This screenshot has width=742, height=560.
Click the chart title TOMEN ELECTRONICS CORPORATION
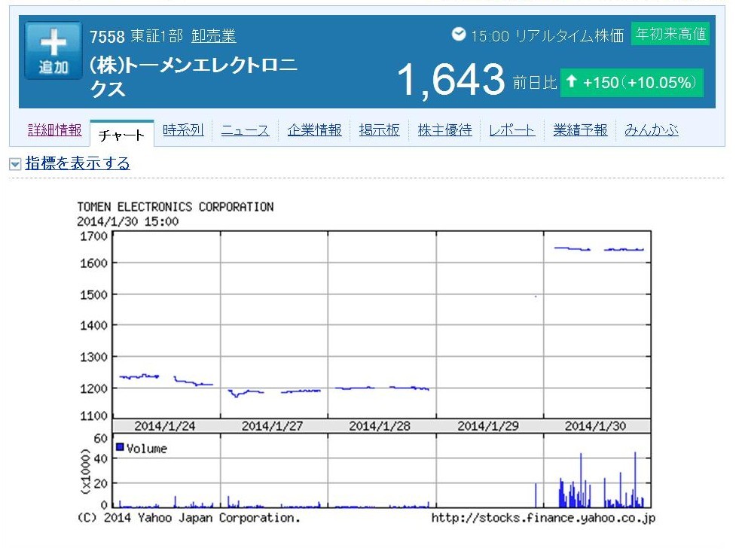[176, 207]
